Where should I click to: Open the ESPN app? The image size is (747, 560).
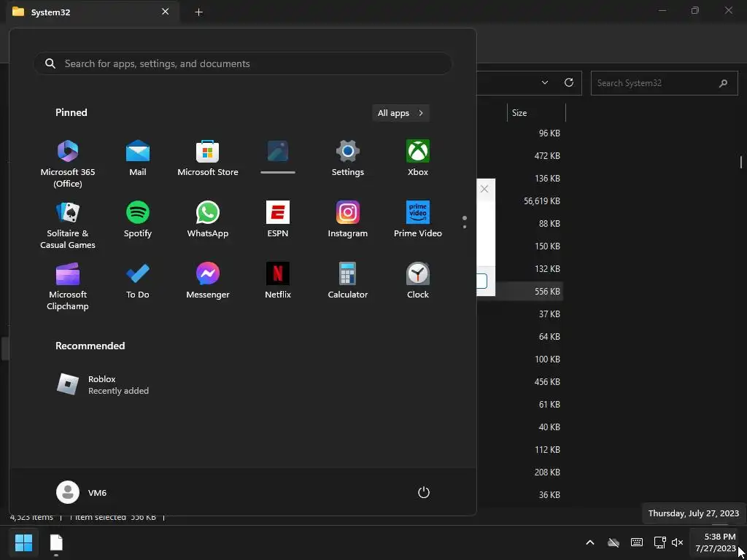pos(278,219)
